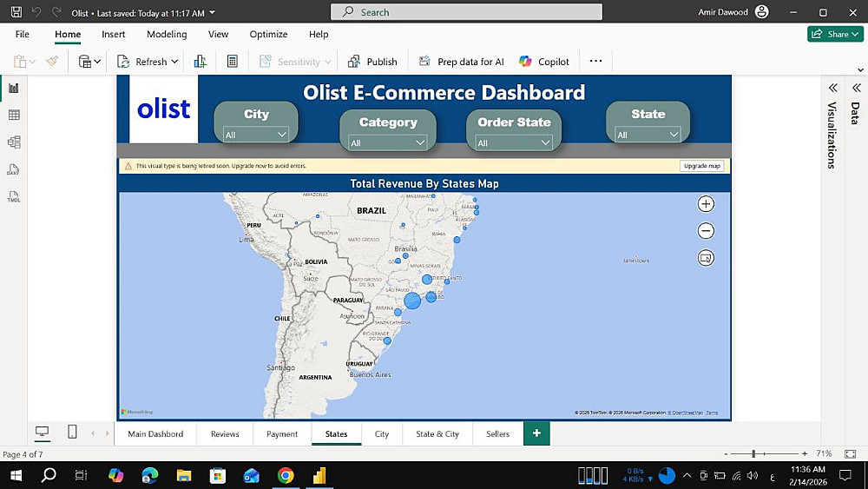Click the Save icon in title bar
Image resolution: width=868 pixels, height=489 pixels.
(16, 11)
